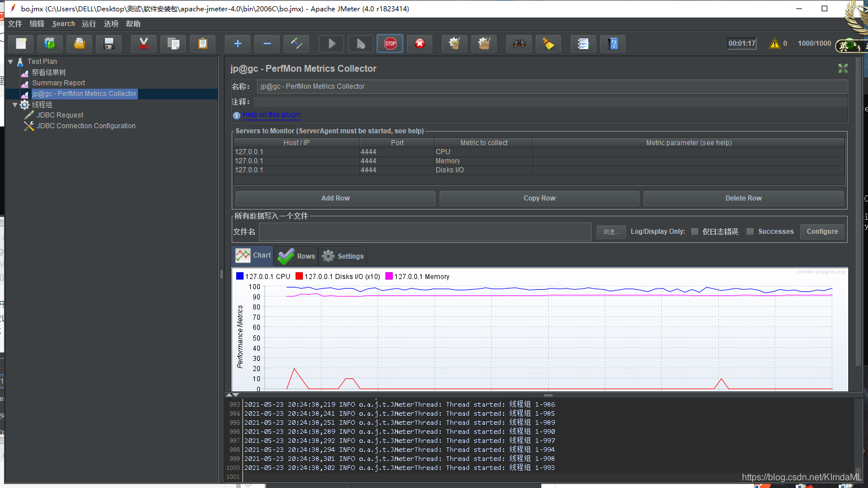The width and height of the screenshot is (868, 488).
Task: Select the CPU metric cell
Action: pyautogui.click(x=483, y=152)
